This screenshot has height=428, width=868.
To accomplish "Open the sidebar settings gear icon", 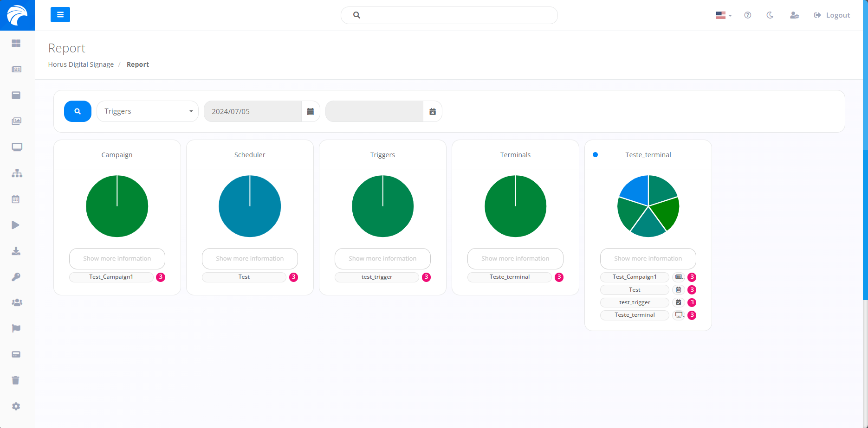I will point(16,406).
